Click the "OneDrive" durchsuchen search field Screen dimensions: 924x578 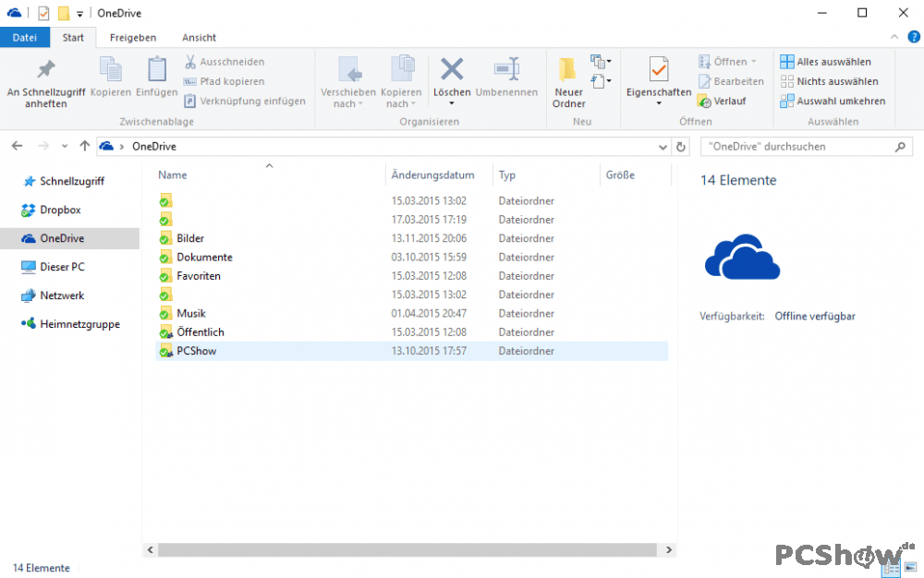pos(806,147)
